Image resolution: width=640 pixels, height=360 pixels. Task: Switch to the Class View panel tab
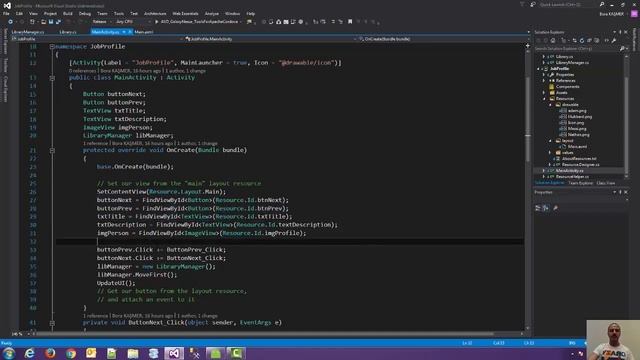pos(605,183)
